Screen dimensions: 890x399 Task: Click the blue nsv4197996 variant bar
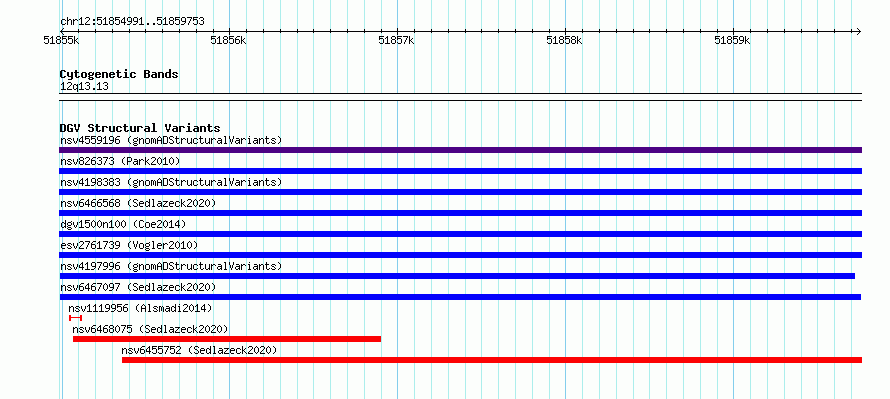[457, 276]
